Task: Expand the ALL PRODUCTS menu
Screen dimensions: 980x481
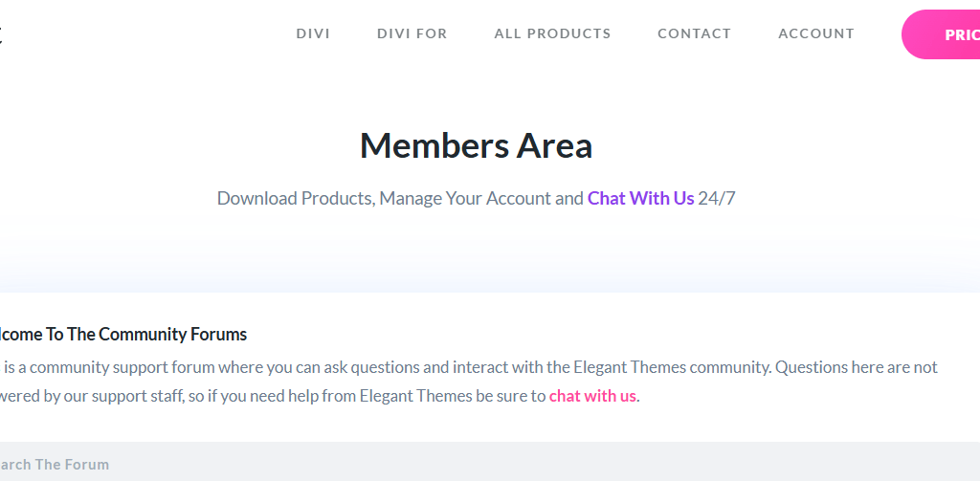Action: (552, 33)
